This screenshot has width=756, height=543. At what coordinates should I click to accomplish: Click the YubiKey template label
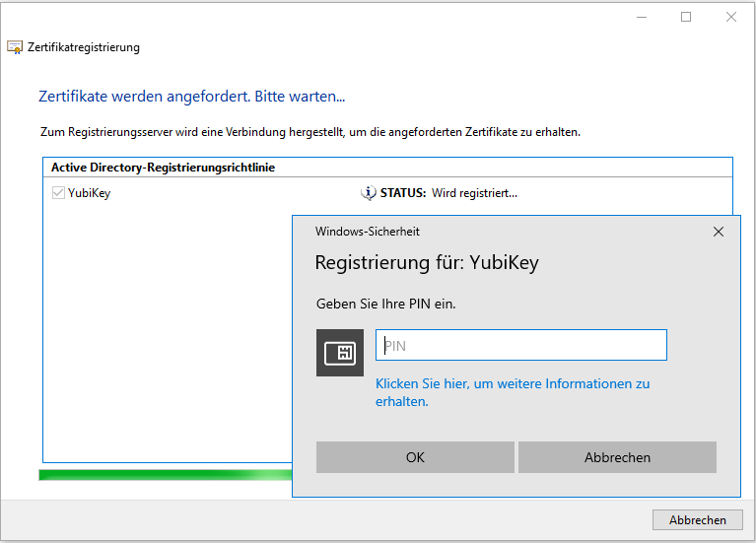coord(89,193)
